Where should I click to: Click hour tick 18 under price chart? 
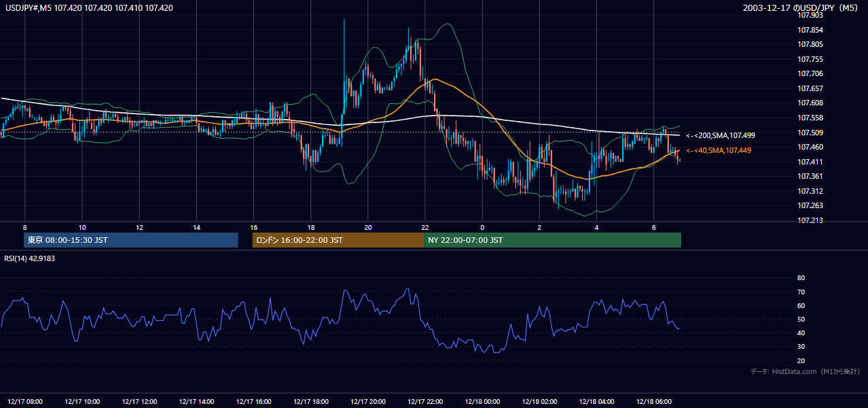tap(311, 227)
